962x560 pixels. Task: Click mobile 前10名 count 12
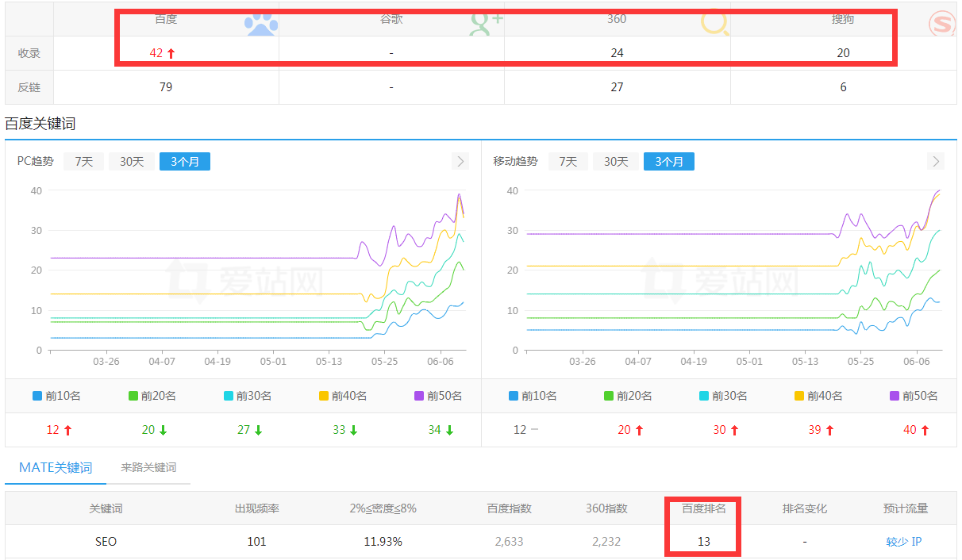520,430
